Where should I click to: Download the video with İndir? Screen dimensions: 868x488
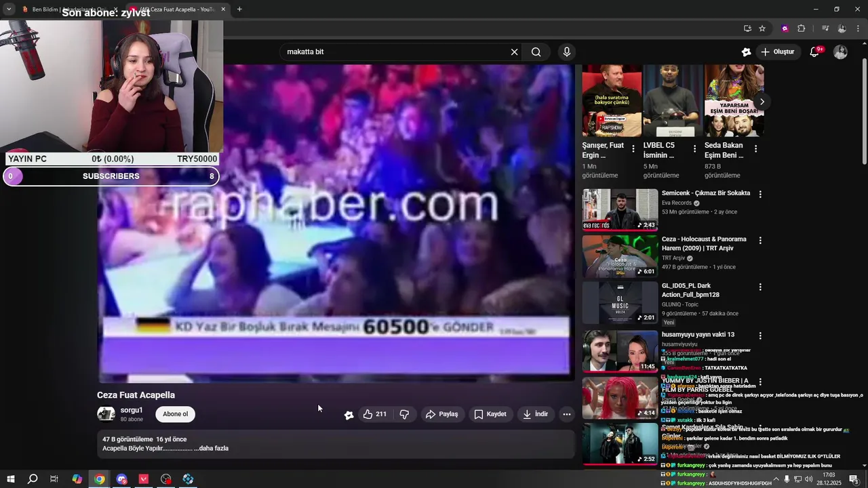pos(535,414)
